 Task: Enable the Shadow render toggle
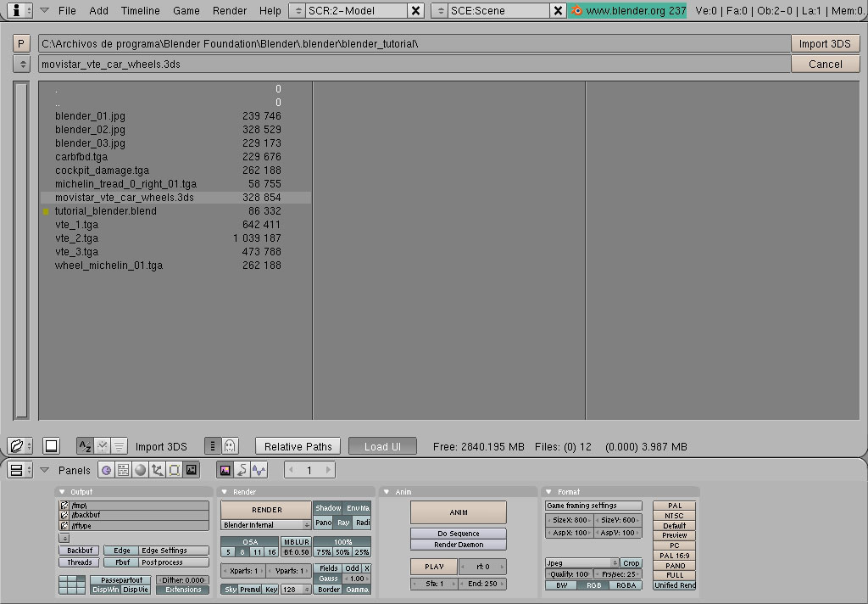click(x=328, y=508)
